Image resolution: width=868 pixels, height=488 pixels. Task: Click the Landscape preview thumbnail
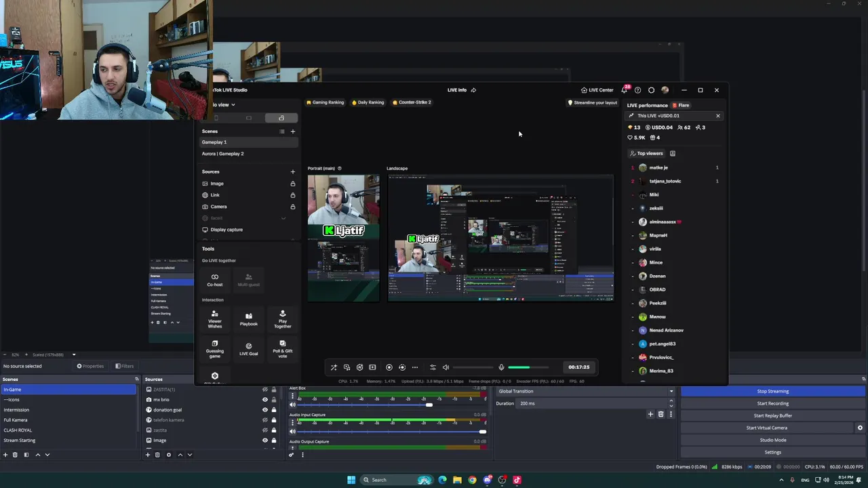[501, 238]
